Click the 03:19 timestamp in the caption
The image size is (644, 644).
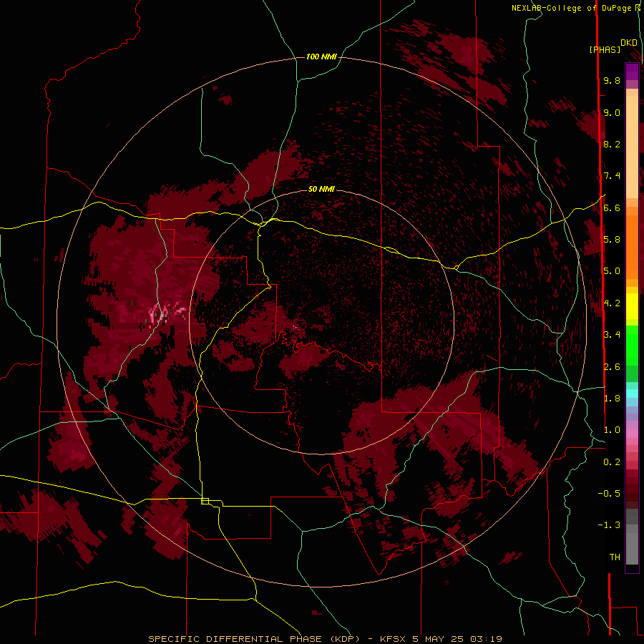[487, 639]
